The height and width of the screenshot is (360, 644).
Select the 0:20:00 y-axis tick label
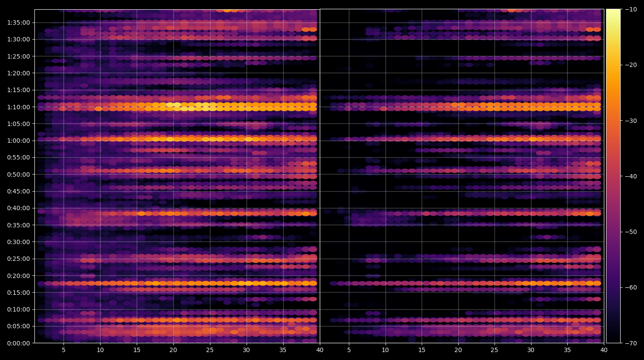click(19, 276)
